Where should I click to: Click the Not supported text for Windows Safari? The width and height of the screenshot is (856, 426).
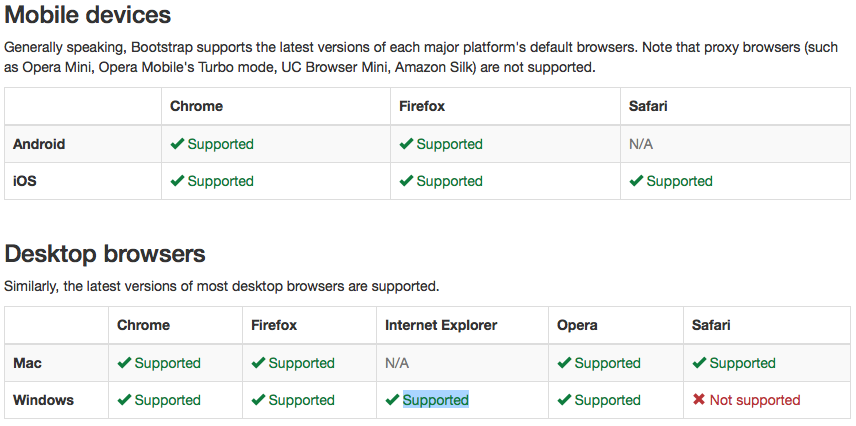[755, 400]
